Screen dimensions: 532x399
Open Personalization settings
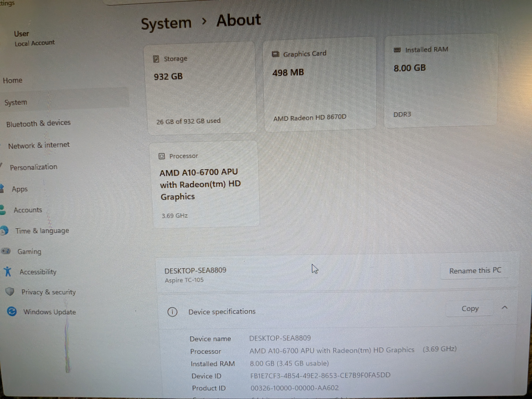click(33, 167)
